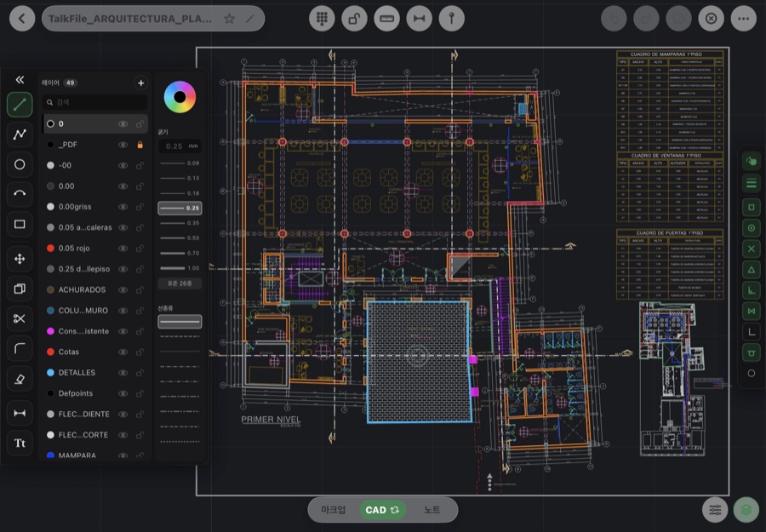Toggle the hand touch snap icon

752,161
